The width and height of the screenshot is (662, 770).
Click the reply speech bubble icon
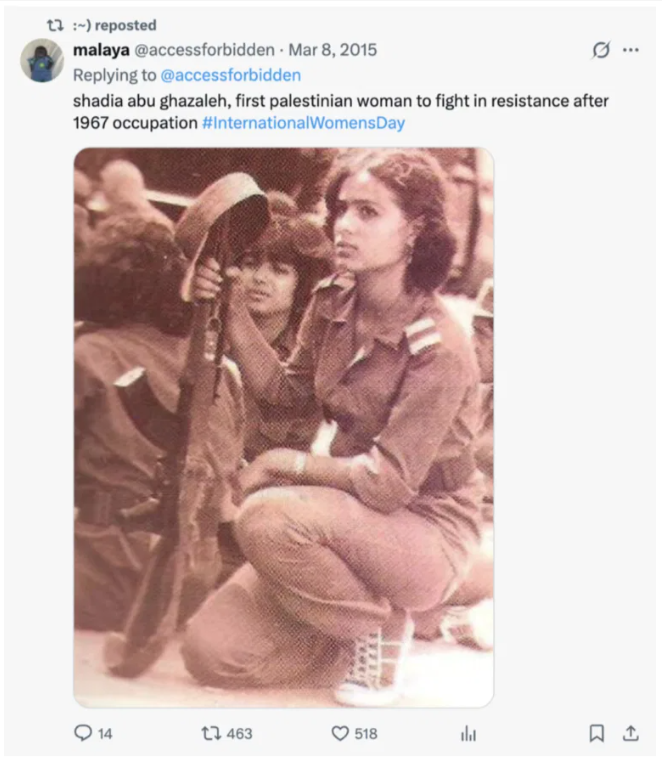pyautogui.click(x=83, y=733)
